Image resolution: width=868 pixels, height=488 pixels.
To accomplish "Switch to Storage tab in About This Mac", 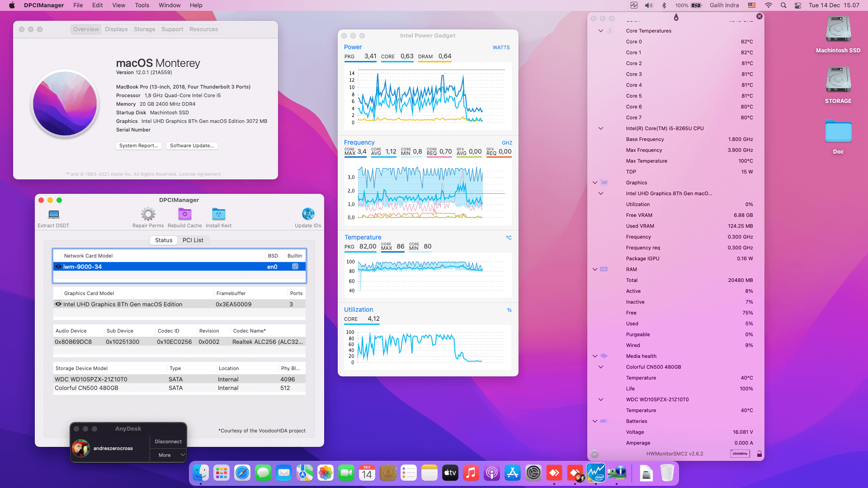I will click(x=145, y=29).
